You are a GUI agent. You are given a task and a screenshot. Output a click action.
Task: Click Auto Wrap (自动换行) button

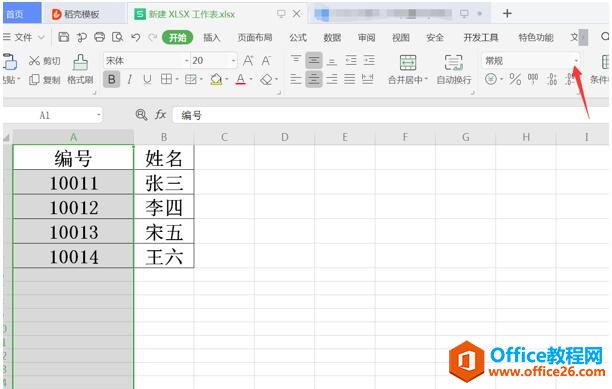pos(454,69)
